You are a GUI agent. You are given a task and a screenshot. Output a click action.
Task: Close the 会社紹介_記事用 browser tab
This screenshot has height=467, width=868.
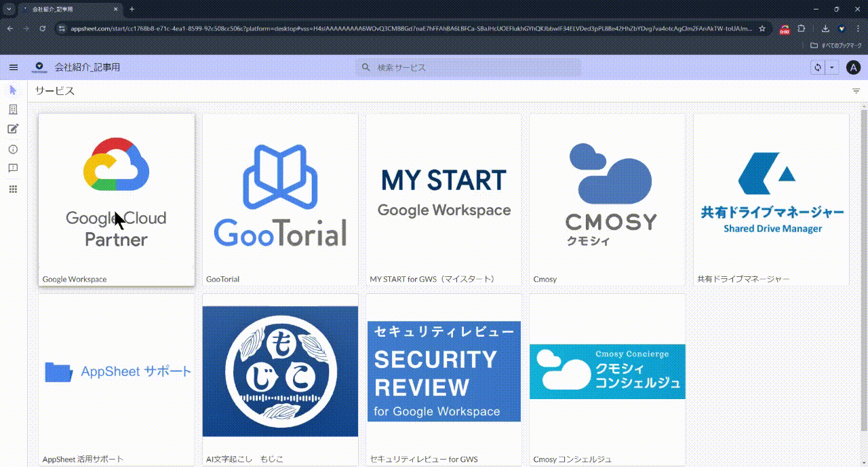click(x=116, y=10)
